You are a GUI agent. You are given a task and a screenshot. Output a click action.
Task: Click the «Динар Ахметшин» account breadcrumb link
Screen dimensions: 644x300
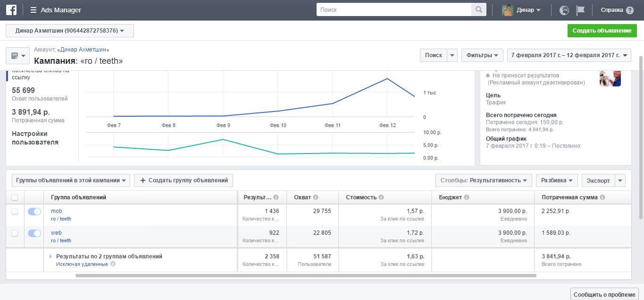point(83,50)
